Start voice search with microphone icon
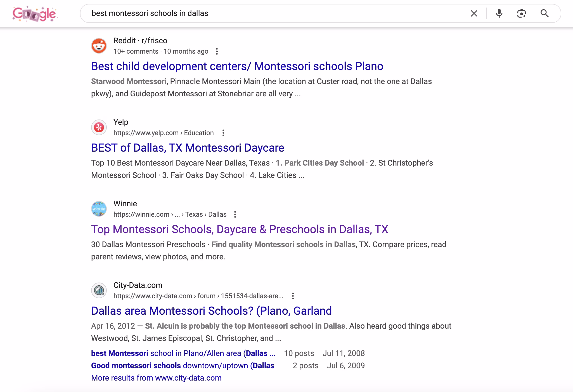This screenshot has width=573, height=392. (499, 13)
